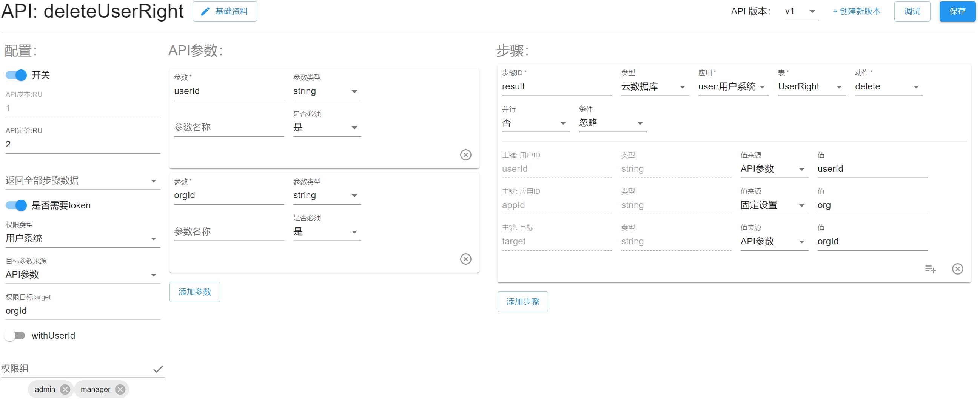Open the API 版本 v1 dropdown
The width and height of the screenshot is (980, 401).
(x=801, y=11)
